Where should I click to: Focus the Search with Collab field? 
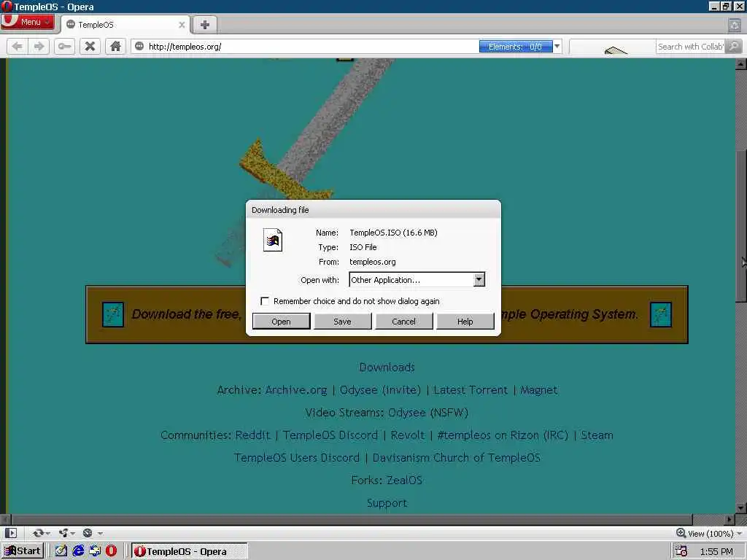click(x=690, y=46)
